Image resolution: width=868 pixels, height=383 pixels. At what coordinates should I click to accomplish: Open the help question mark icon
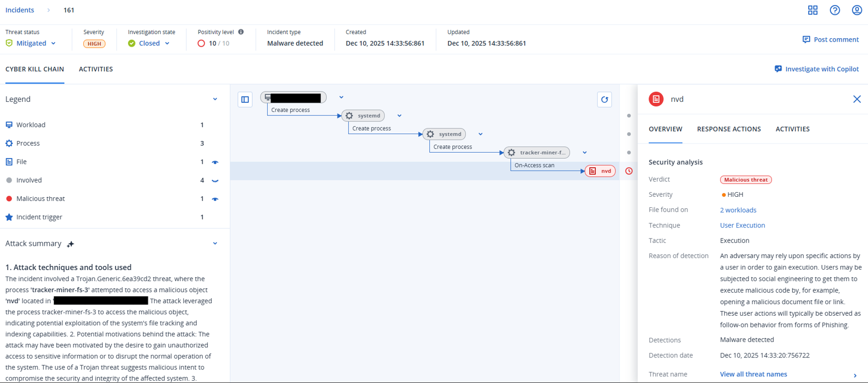coord(835,10)
